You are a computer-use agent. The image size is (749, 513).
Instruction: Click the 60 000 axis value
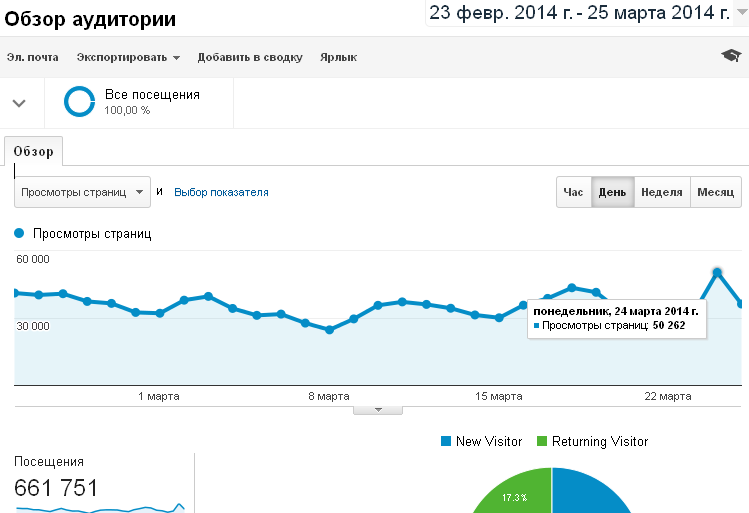tap(33, 259)
